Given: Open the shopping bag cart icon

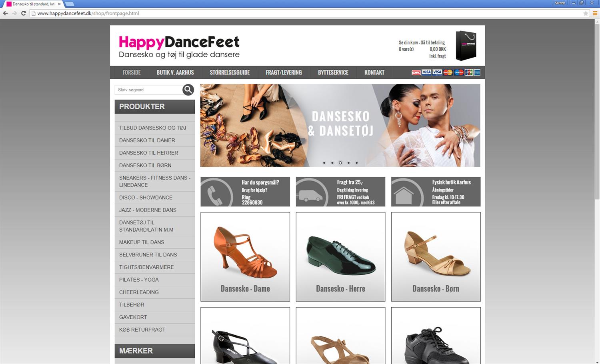Looking at the screenshot, I should click(466, 46).
